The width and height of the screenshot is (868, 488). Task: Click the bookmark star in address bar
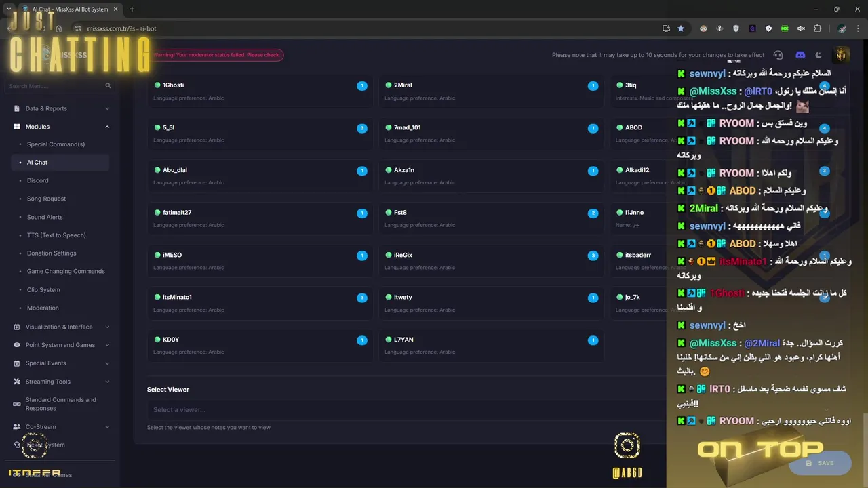681,28
